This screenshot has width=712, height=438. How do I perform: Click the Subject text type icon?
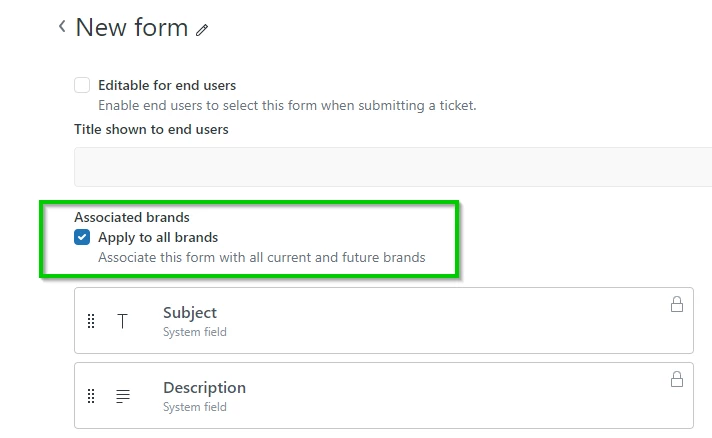(x=123, y=321)
